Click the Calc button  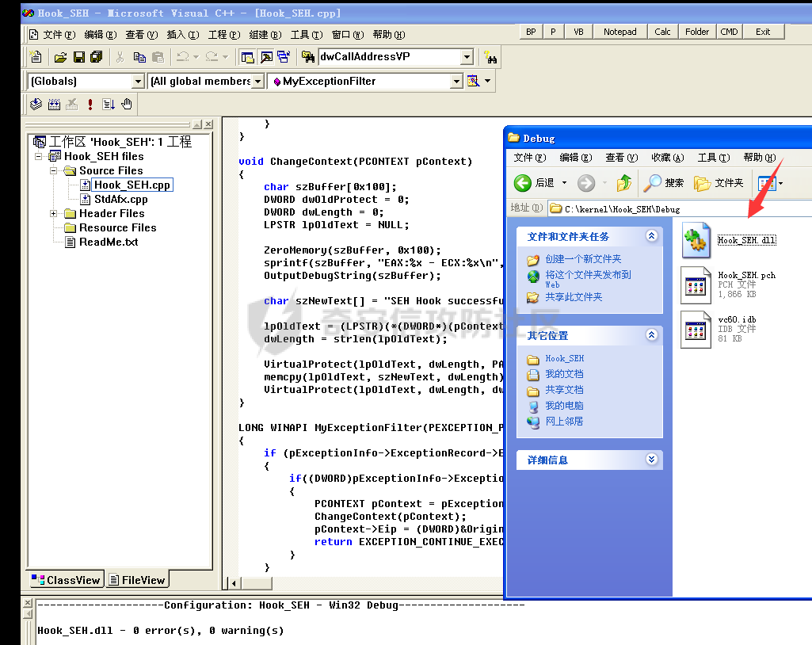(x=662, y=32)
